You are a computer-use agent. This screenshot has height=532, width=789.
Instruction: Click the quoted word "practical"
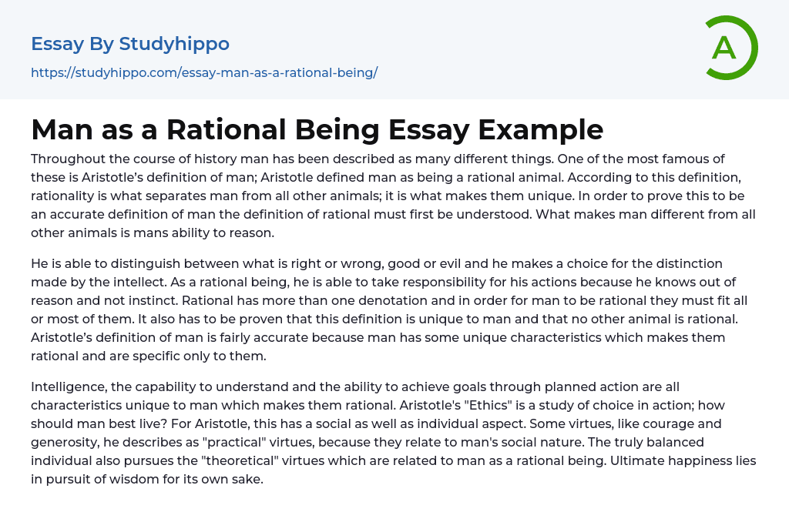219,442
